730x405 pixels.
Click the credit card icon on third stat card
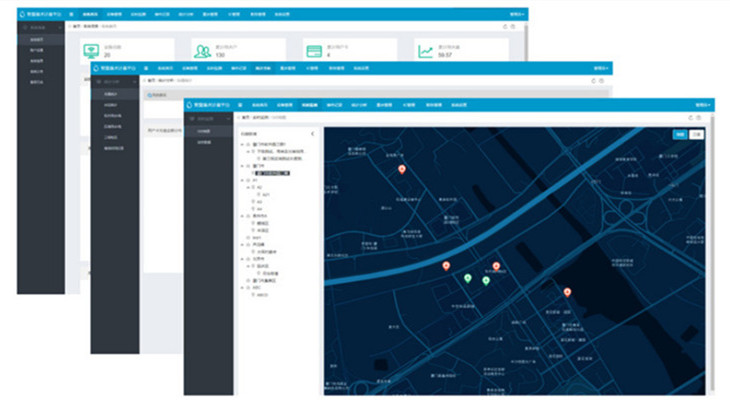click(314, 52)
